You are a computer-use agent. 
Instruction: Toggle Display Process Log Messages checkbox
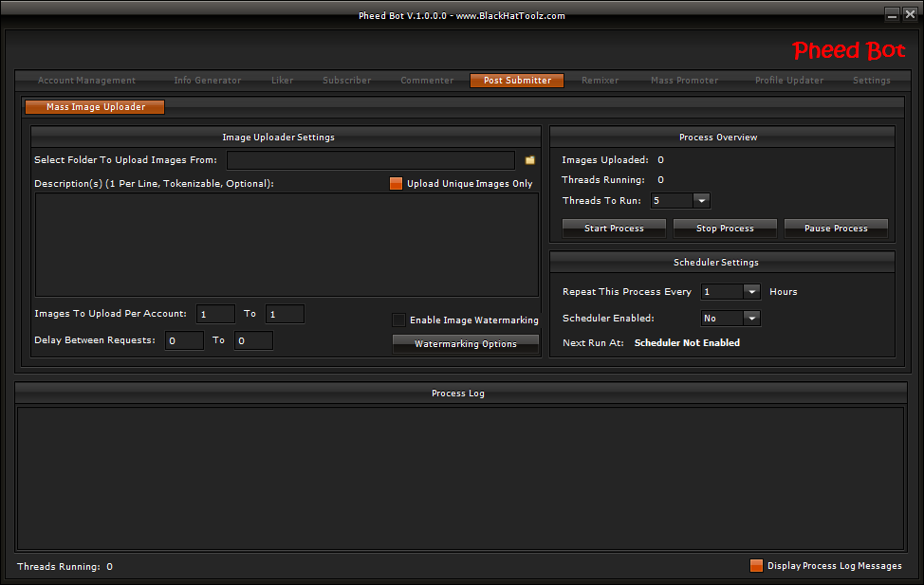pos(756,565)
